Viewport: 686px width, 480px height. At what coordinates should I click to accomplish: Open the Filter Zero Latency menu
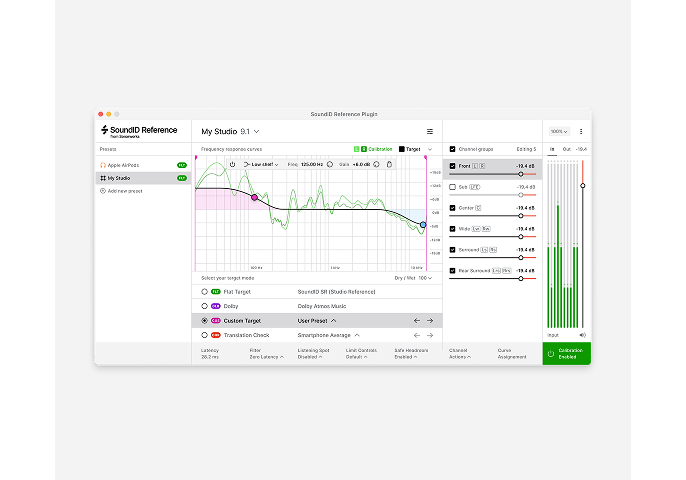click(266, 354)
